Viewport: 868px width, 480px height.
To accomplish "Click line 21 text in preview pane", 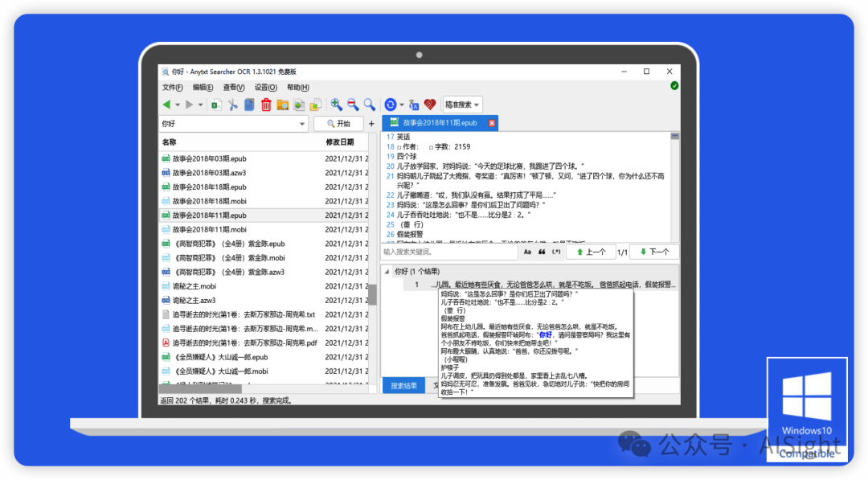I will pyautogui.click(x=530, y=180).
